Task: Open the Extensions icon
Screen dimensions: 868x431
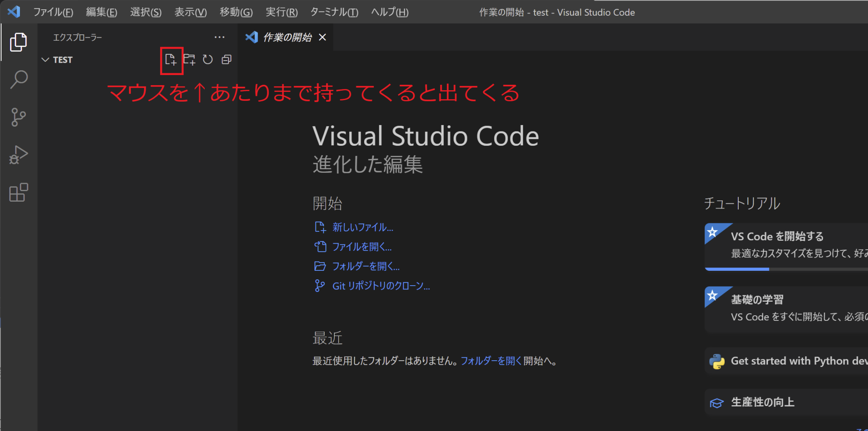Action: tap(18, 192)
